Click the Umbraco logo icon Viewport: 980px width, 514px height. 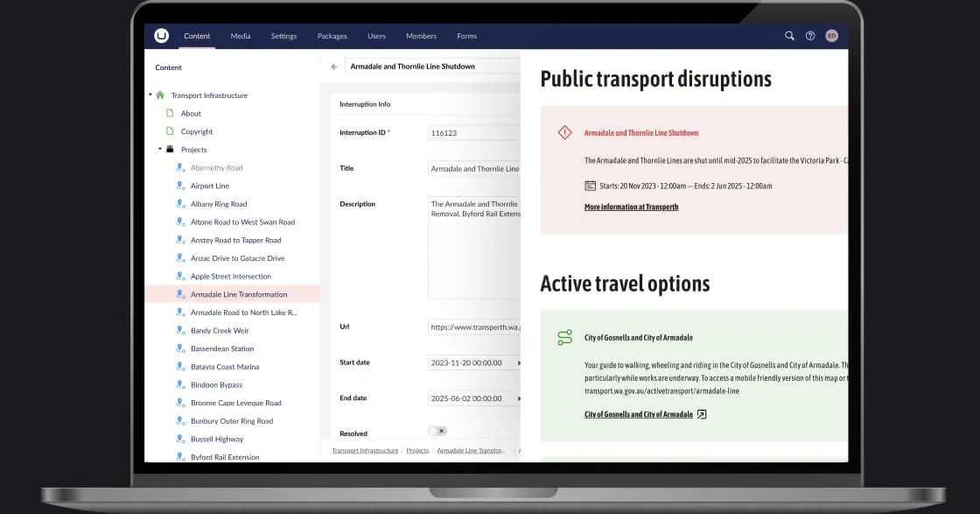point(161,36)
